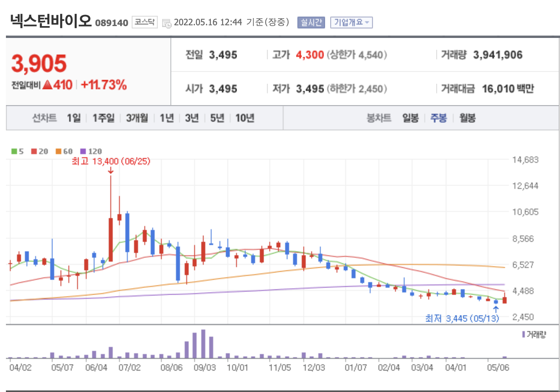
Task: Click the current price 3,905
Action: 39,64
